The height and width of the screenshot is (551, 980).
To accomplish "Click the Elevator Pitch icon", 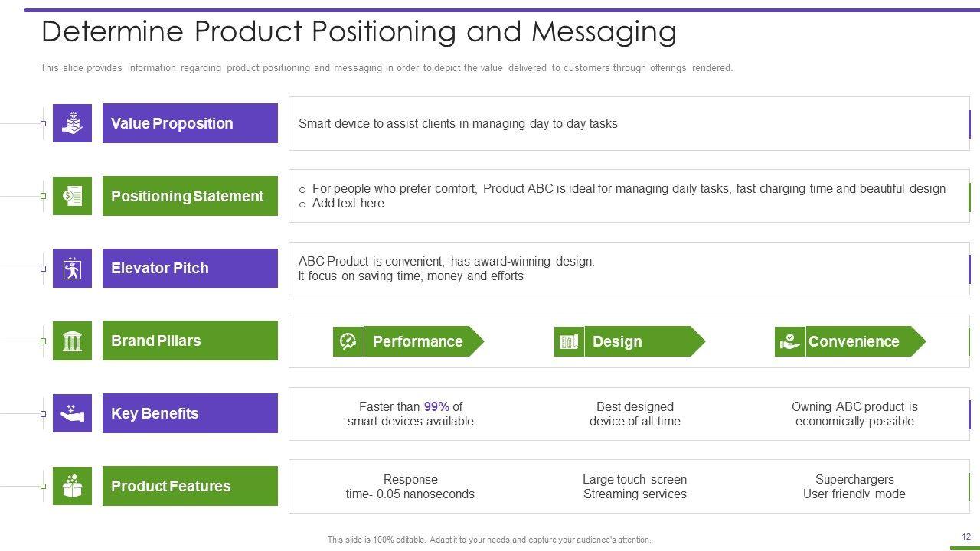I will click(x=72, y=269).
